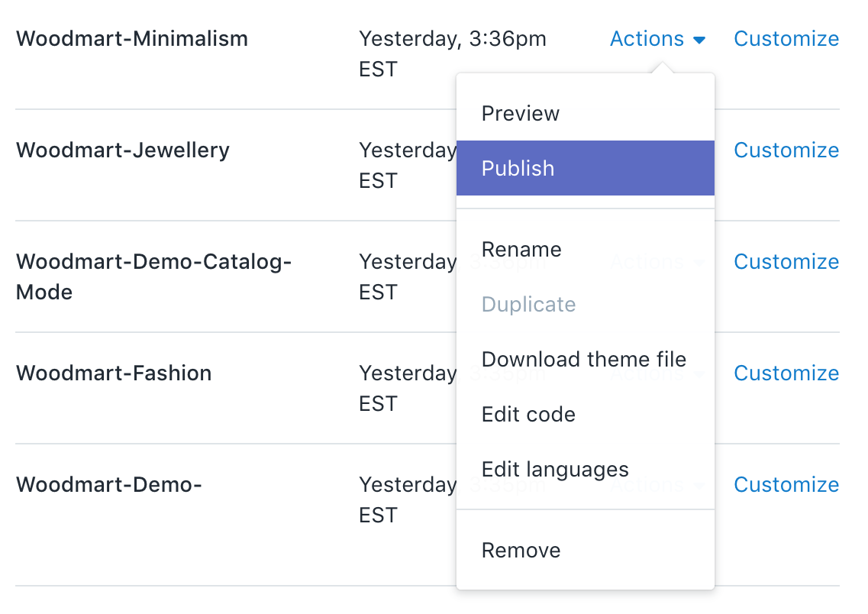Customize the Woodmart-Fashion theme
This screenshot has height=614, width=868.
click(786, 373)
